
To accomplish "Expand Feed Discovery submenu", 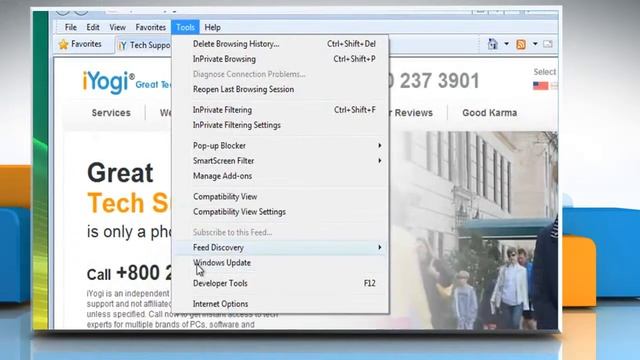I will coord(281,247).
